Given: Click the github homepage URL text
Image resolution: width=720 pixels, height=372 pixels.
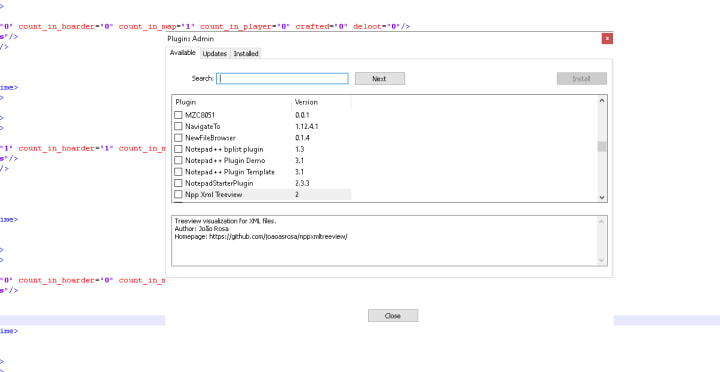Looking at the screenshot, I should [278, 237].
